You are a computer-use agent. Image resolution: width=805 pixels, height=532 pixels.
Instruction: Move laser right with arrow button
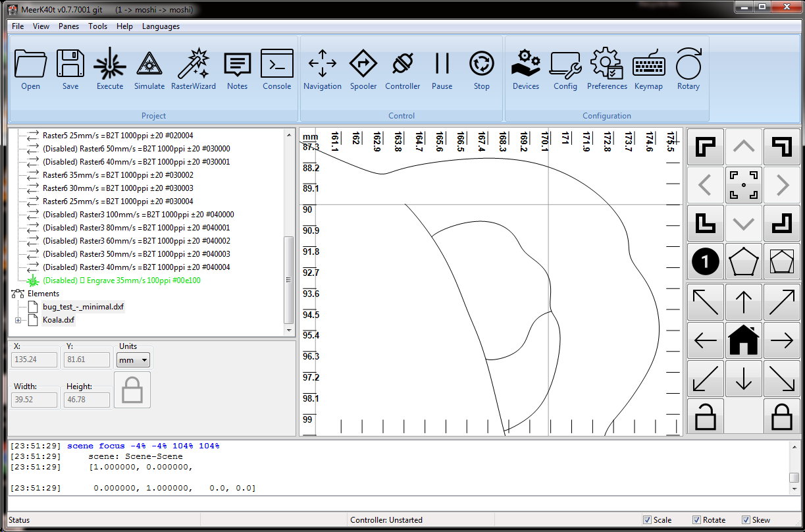[x=782, y=340]
